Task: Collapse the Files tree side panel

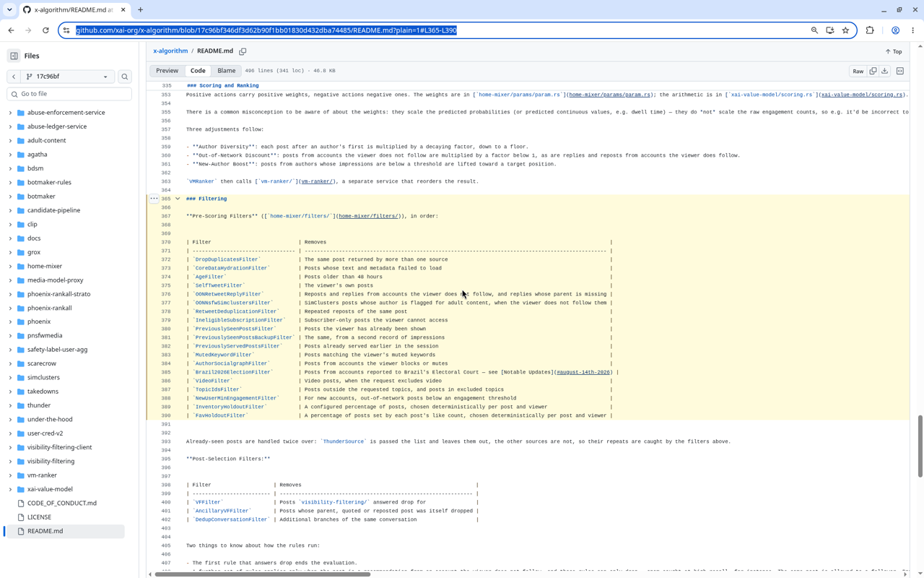Action: point(14,56)
